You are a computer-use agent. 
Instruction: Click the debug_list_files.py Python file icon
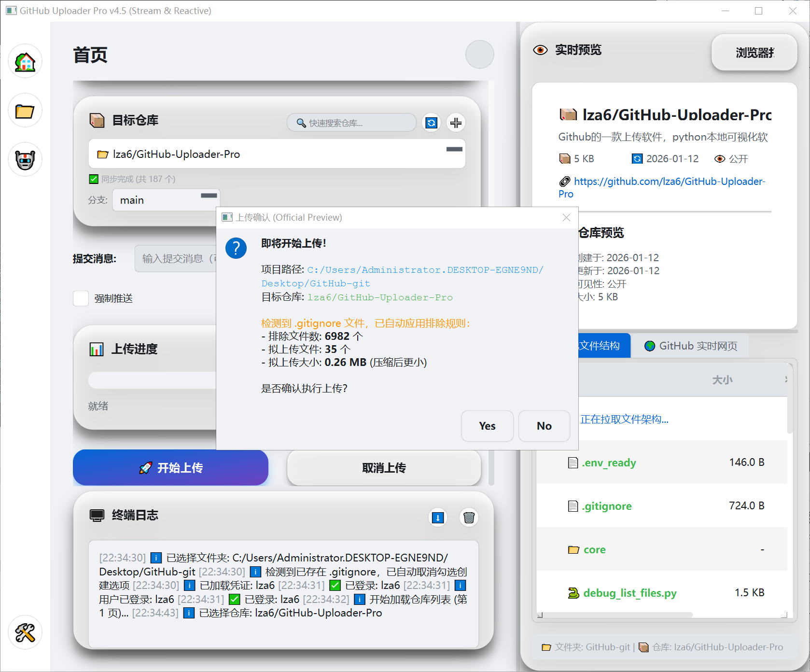pyautogui.click(x=573, y=593)
